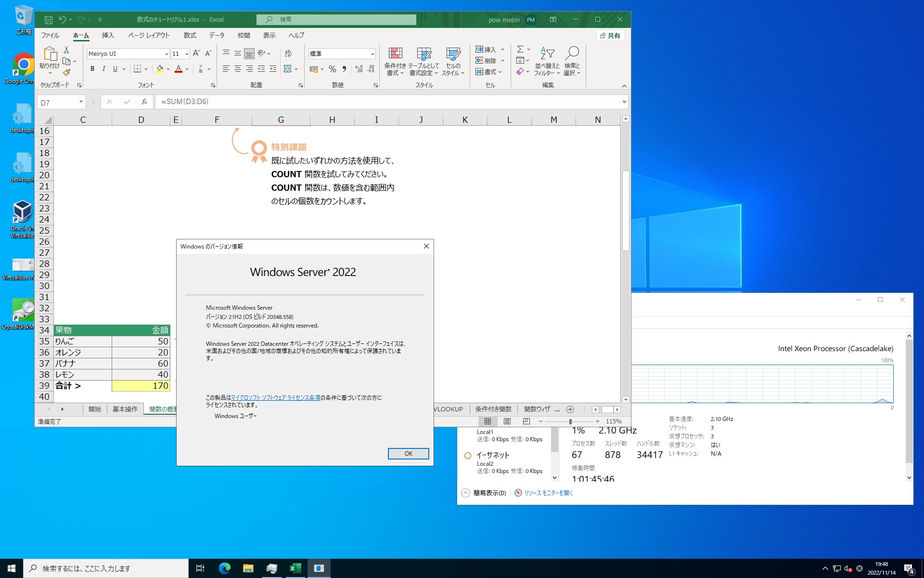The width and height of the screenshot is (924, 578).
Task: Click the Clear eraser icon
Action: pyautogui.click(x=520, y=72)
